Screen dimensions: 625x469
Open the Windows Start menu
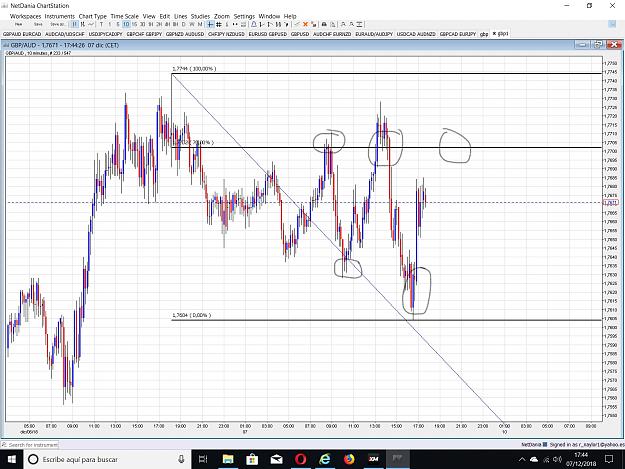click(x=12, y=459)
